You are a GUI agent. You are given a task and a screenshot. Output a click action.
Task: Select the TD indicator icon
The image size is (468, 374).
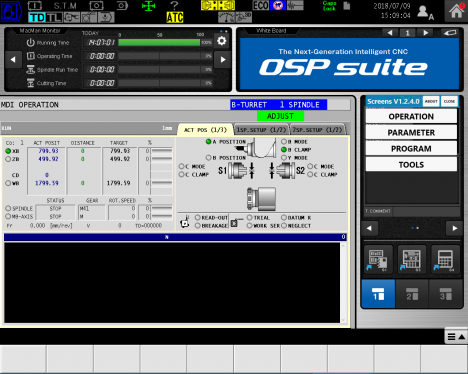[37, 17]
